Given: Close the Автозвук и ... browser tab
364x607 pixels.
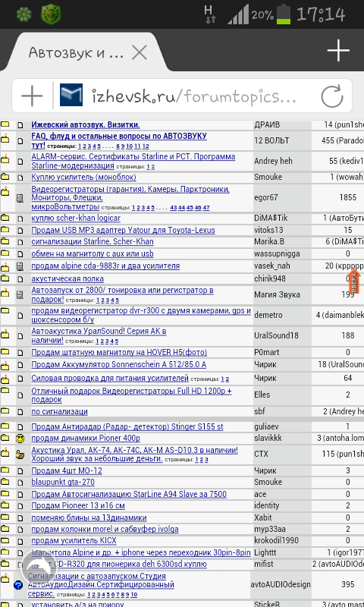Looking at the screenshot, I should [140, 52].
